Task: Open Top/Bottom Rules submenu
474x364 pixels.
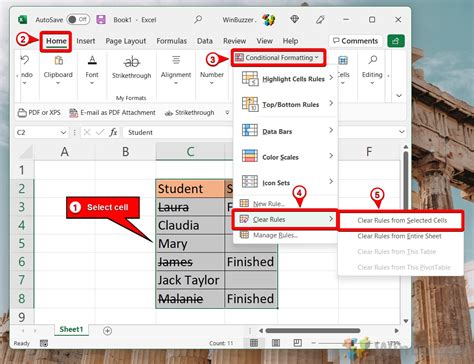Action: coord(285,104)
